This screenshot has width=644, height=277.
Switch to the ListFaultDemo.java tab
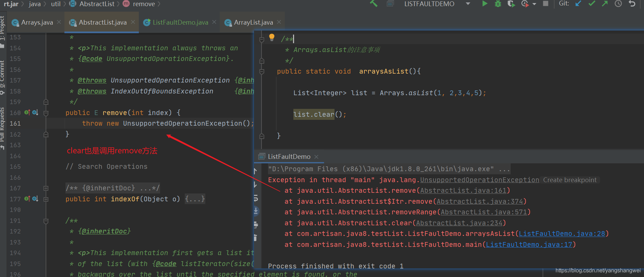(x=180, y=23)
